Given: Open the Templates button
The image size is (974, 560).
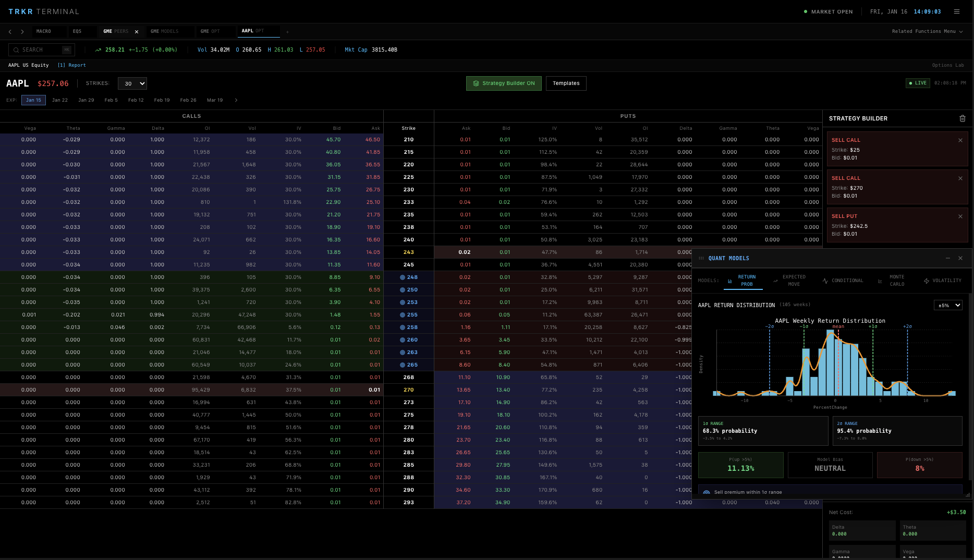Looking at the screenshot, I should (x=566, y=83).
